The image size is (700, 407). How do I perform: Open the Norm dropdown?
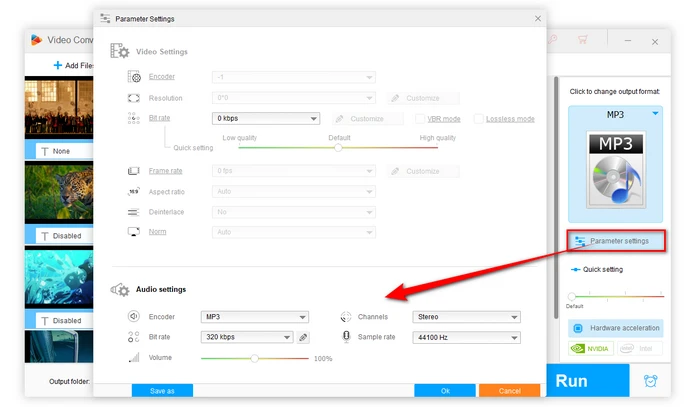coord(294,232)
